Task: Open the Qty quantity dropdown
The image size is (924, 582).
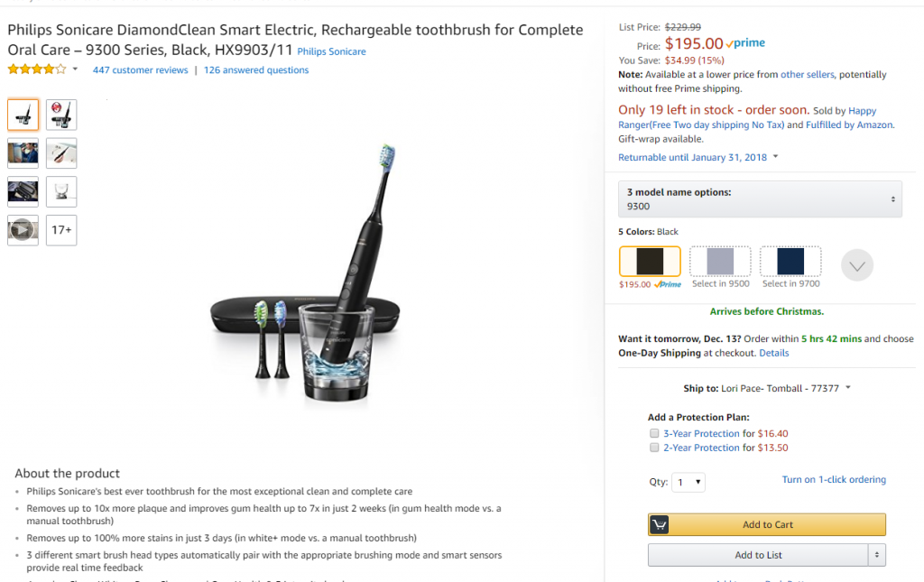Action: pos(688,483)
